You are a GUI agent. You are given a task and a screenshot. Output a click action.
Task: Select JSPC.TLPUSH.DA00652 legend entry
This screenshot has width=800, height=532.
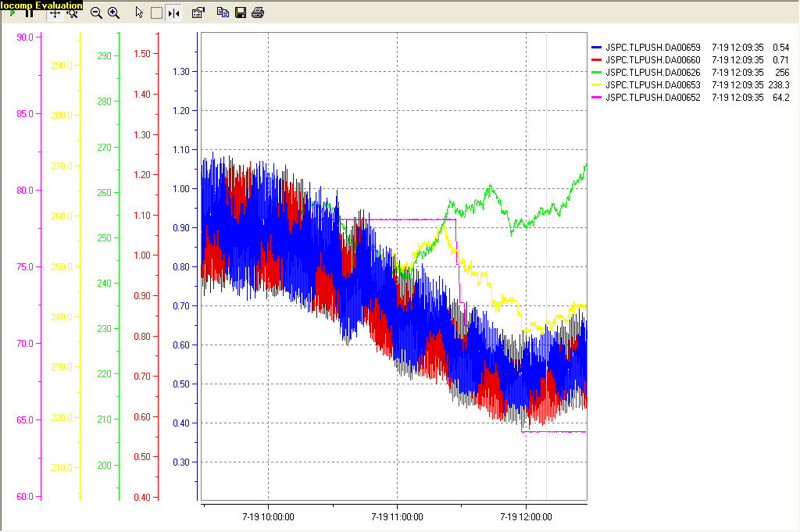pyautogui.click(x=653, y=98)
